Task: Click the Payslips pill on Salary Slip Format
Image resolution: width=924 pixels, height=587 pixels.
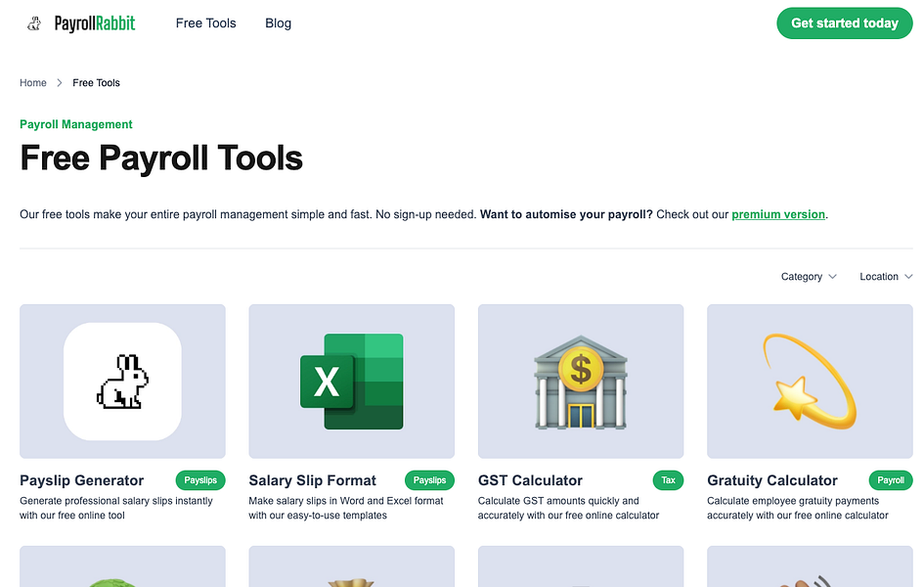Action: [429, 480]
